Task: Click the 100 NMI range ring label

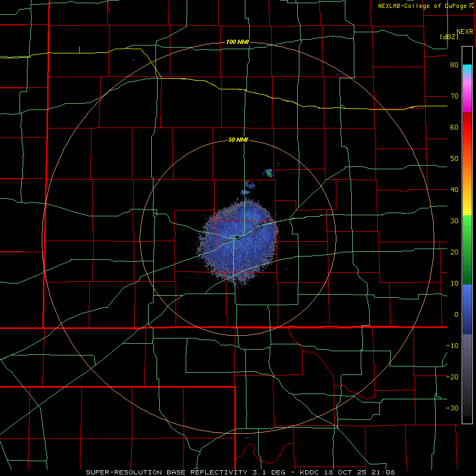Action: tap(237, 42)
